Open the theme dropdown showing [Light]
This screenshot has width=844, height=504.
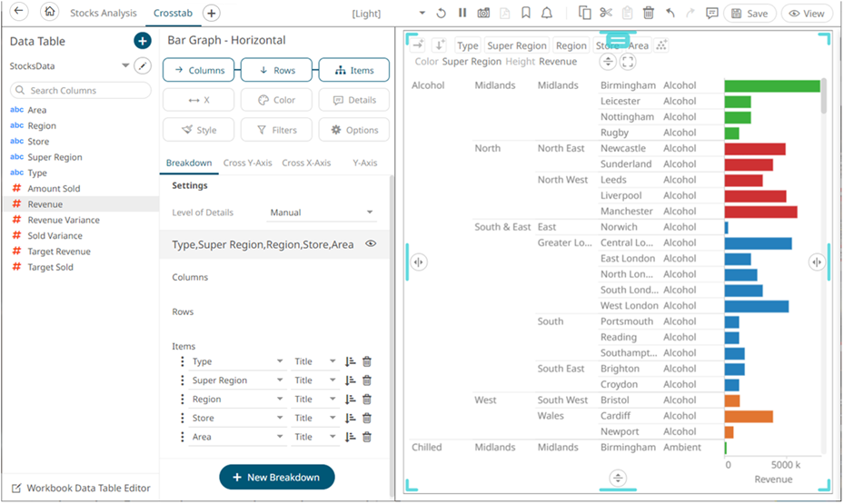click(422, 13)
